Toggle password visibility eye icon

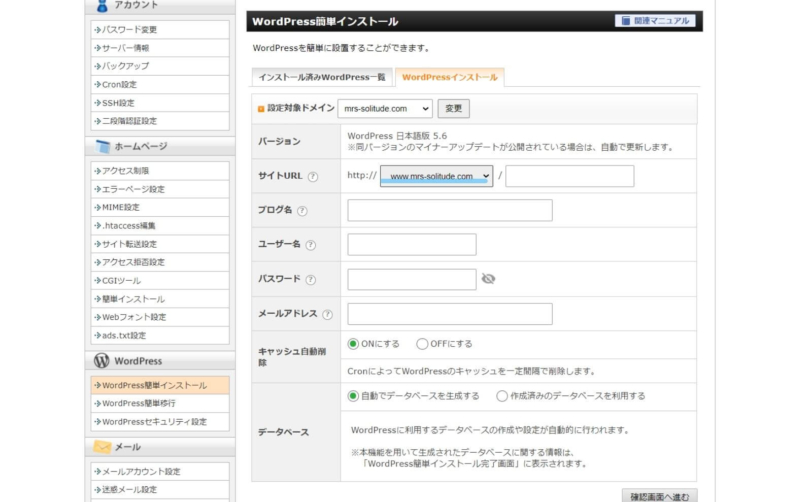488,279
